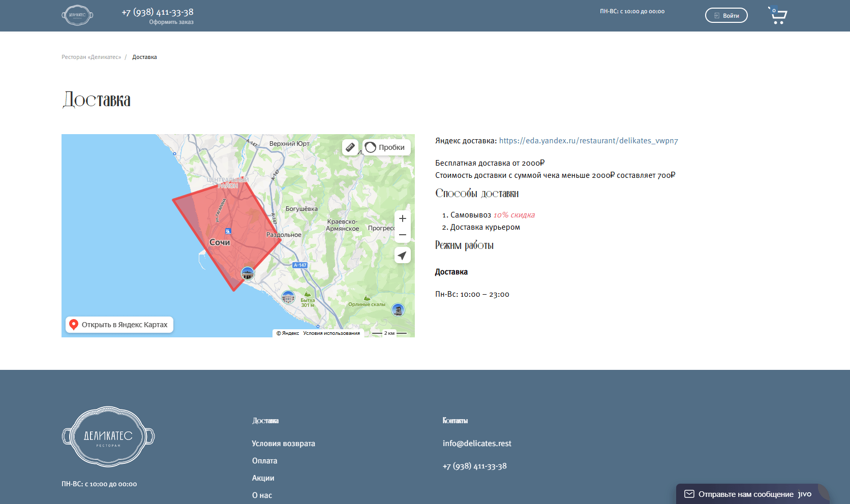Click the red delivery zone polygon on map
Screen dimensions: 850x504
[227, 234]
